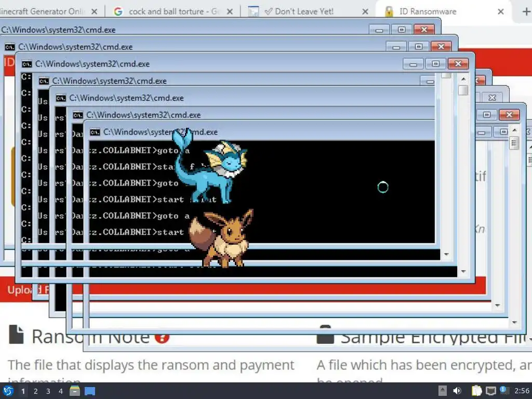Switch to workspace 4 in taskbar
The height and width of the screenshot is (399, 532).
click(x=61, y=391)
